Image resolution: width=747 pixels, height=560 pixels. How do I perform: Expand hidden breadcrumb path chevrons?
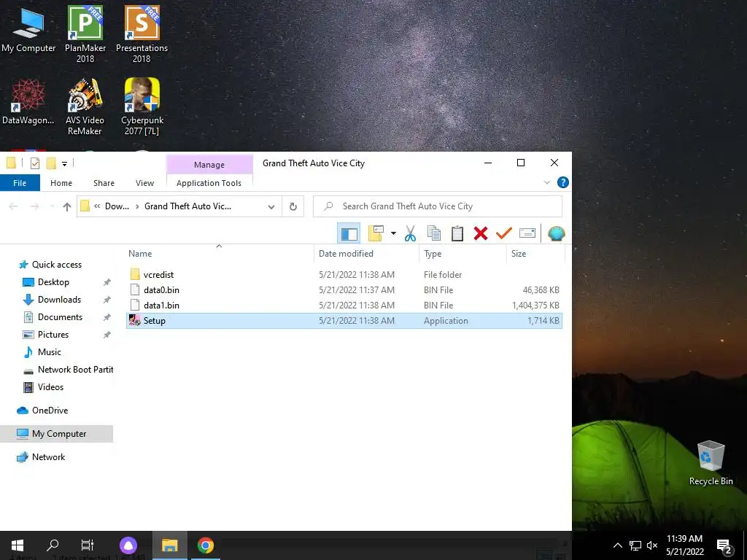point(97,206)
